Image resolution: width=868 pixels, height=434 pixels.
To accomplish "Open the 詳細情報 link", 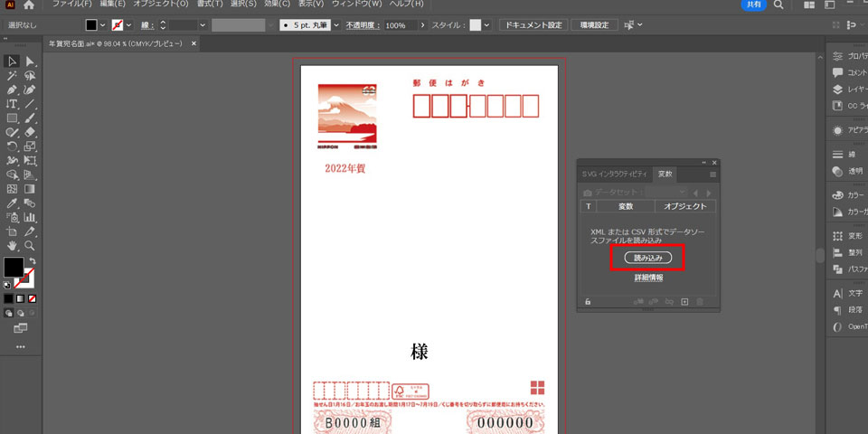I will pos(647,278).
